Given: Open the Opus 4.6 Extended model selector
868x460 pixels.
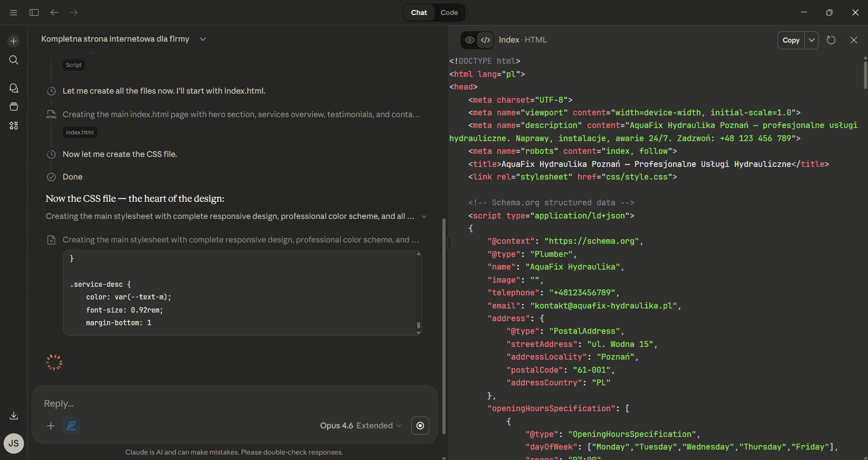Looking at the screenshot, I should tap(360, 426).
